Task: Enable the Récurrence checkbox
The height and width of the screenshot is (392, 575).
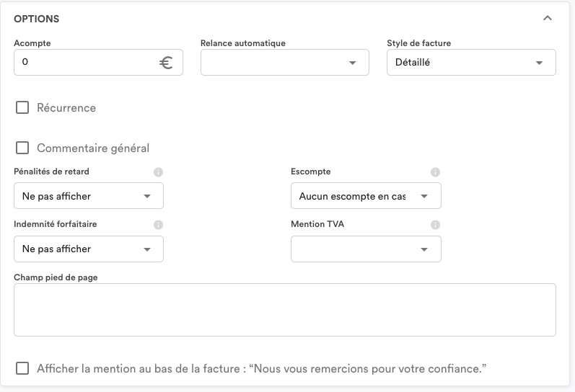Action: coord(22,107)
